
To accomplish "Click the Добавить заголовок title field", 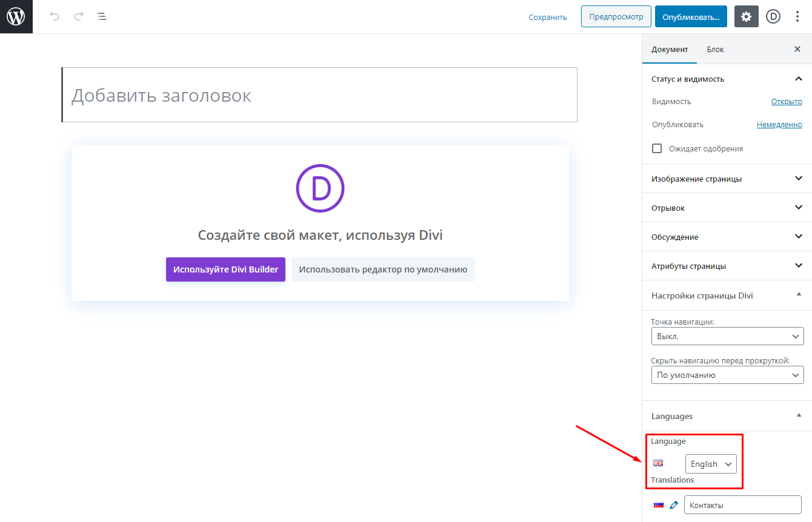I will 319,96.
